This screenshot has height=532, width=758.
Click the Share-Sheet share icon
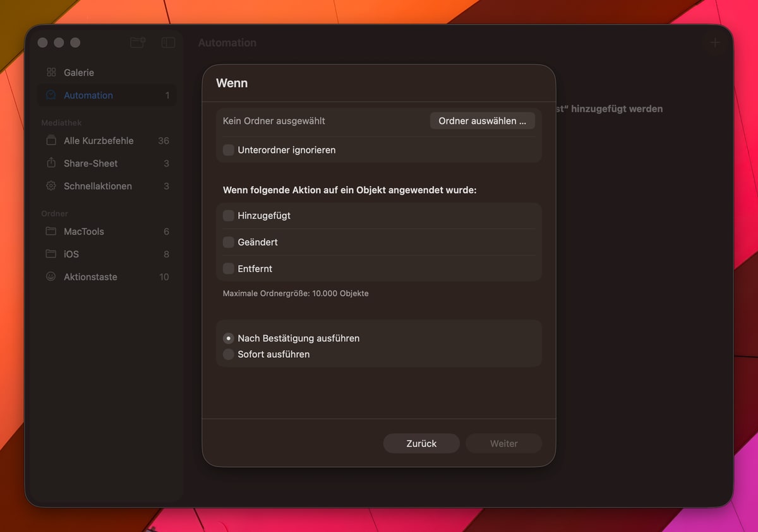51,163
